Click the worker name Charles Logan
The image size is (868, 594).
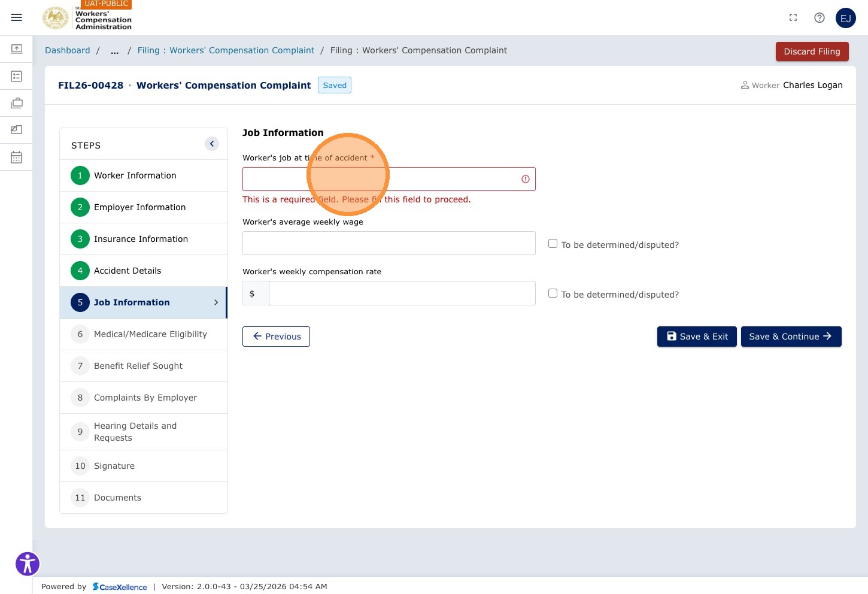coord(812,85)
